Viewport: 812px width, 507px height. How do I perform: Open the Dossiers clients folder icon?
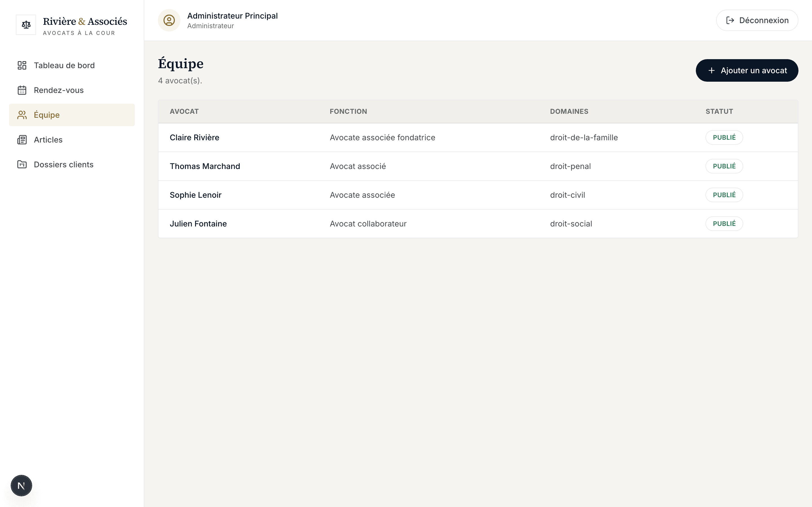point(22,164)
